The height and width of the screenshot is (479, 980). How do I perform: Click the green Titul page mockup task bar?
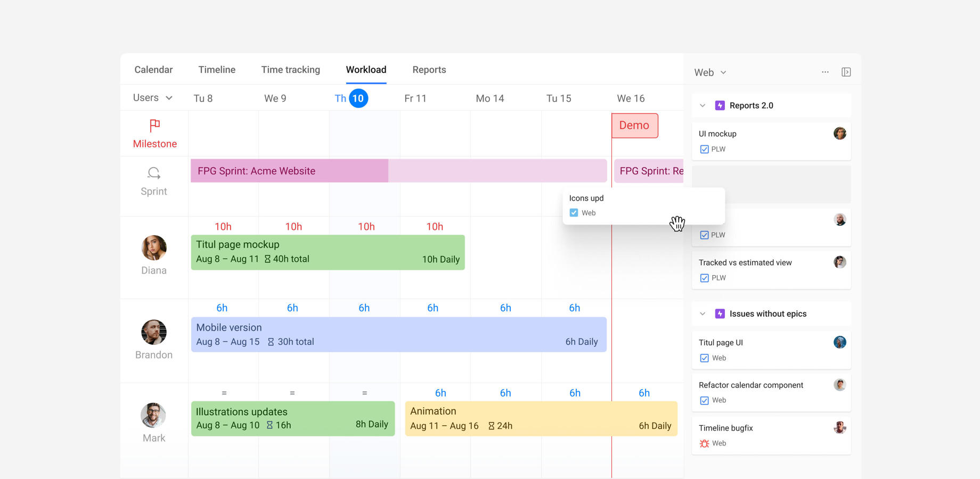(x=327, y=251)
